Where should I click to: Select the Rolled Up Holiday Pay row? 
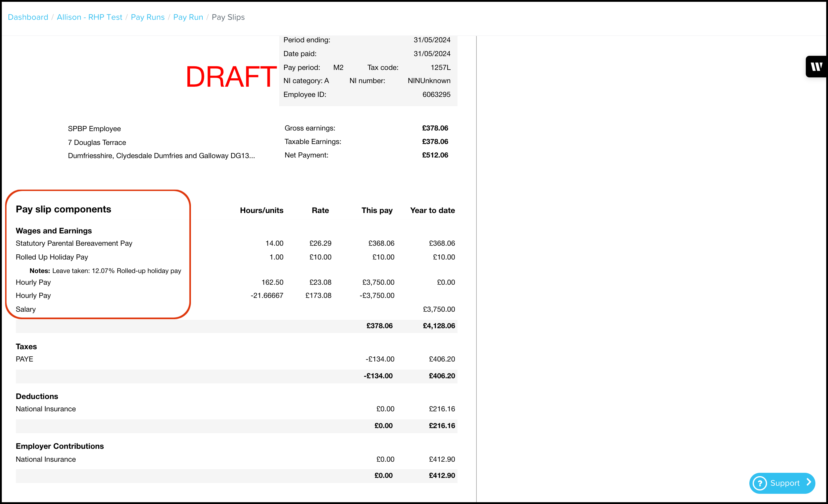coord(52,257)
